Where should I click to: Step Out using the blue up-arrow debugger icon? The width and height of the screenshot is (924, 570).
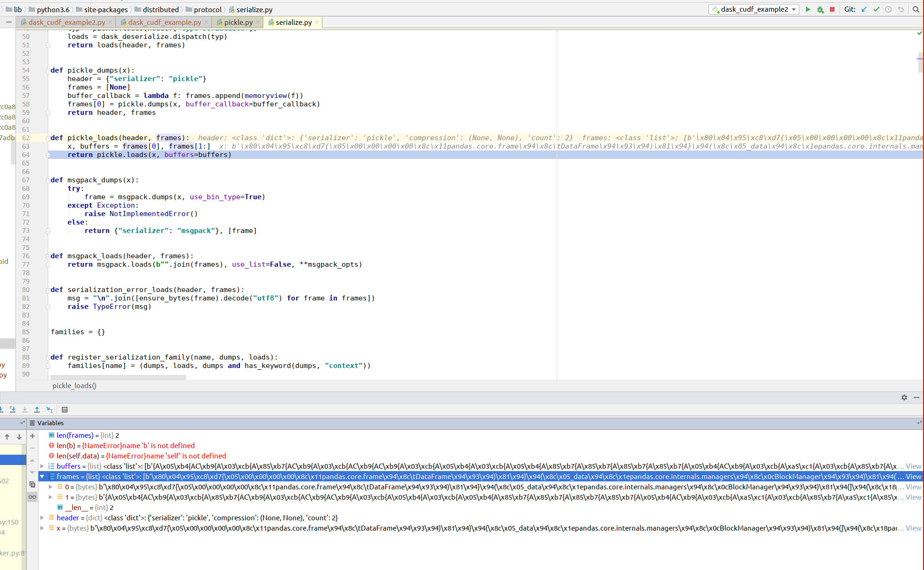coord(37,409)
